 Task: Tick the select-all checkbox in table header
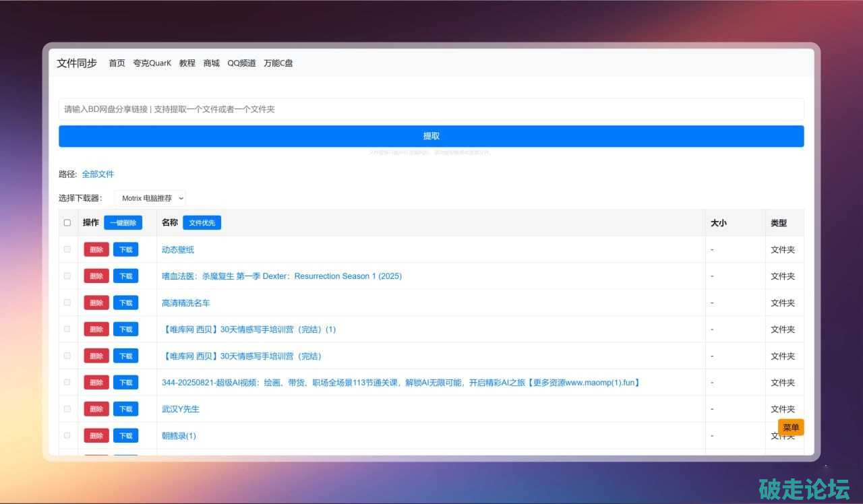(x=67, y=223)
